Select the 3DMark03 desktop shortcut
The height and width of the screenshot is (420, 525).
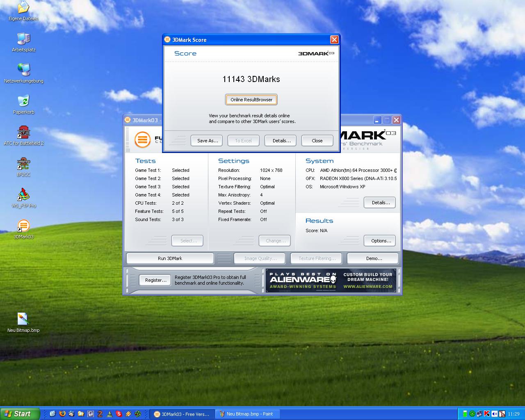pos(23,229)
